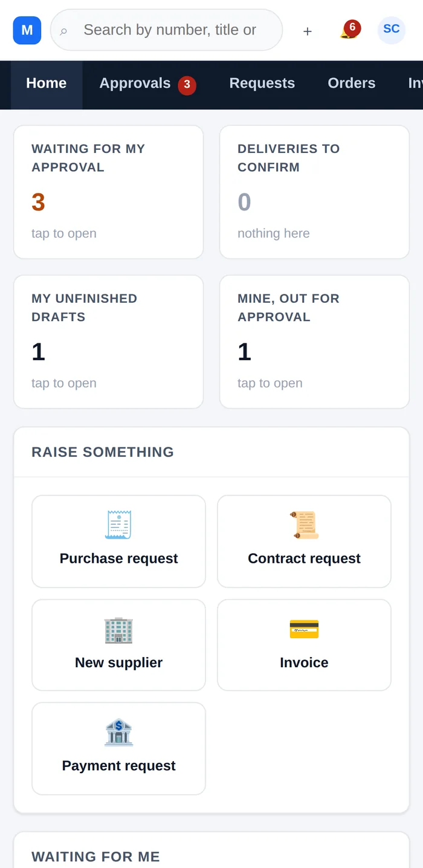The image size is (423, 868).
Task: Open Waiting For My Approval card
Action: click(x=109, y=192)
